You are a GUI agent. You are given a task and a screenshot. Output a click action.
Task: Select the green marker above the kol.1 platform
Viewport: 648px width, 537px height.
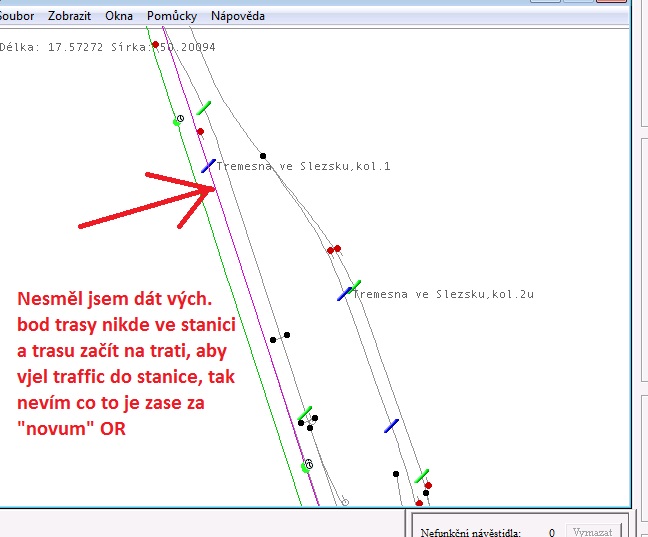coord(203,107)
